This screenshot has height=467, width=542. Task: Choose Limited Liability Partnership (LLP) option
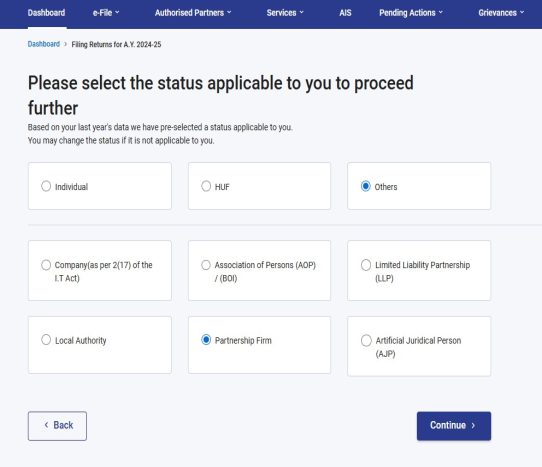366,265
